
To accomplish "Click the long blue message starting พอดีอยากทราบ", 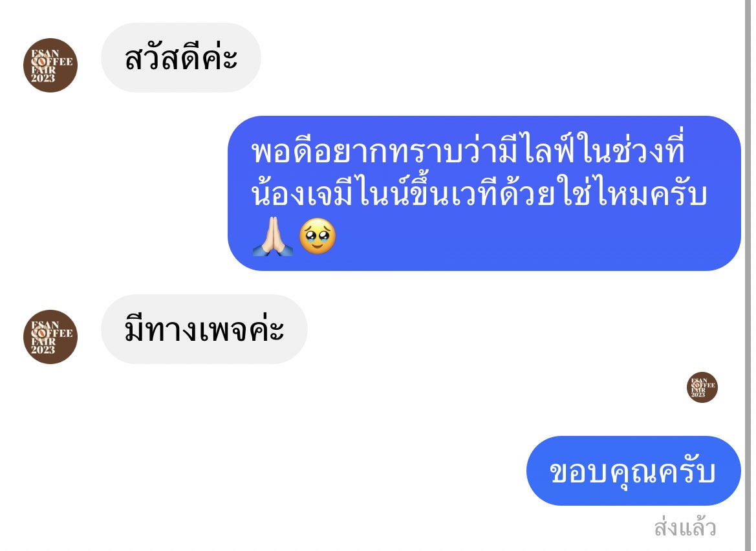I will (484, 193).
